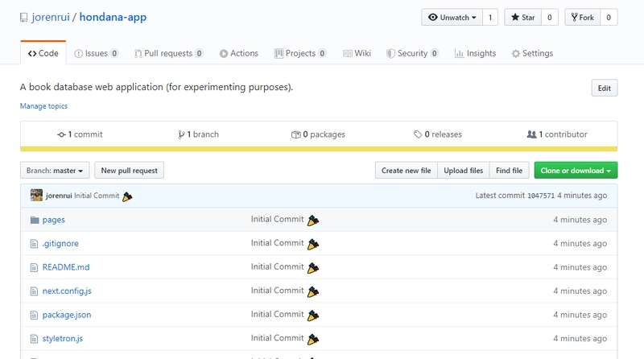Screen dimensions: 644x359
Task: Select the Code tab
Action: click(43, 53)
